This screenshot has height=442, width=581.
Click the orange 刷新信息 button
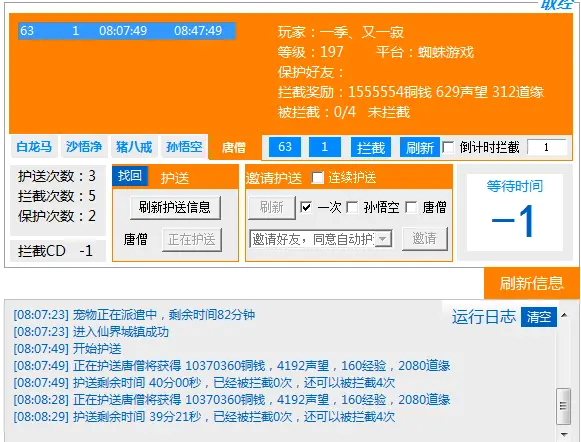click(531, 283)
